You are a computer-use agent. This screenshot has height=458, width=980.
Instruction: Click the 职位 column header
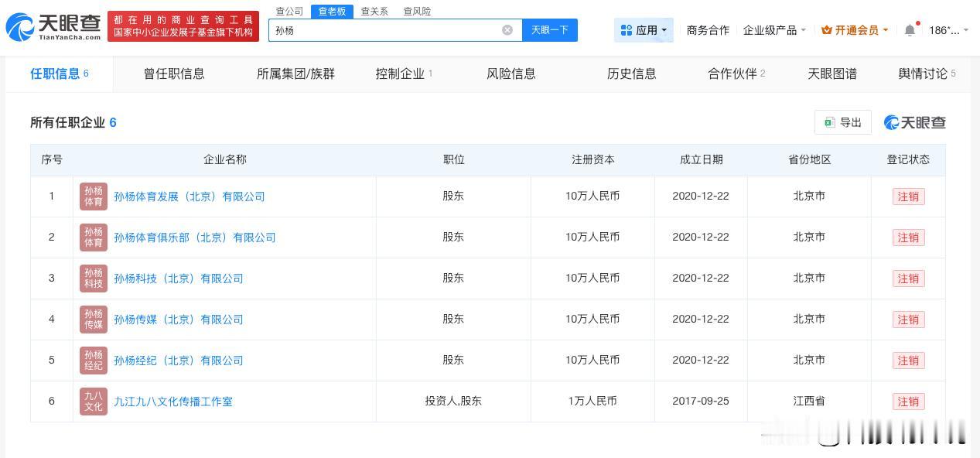point(454,159)
